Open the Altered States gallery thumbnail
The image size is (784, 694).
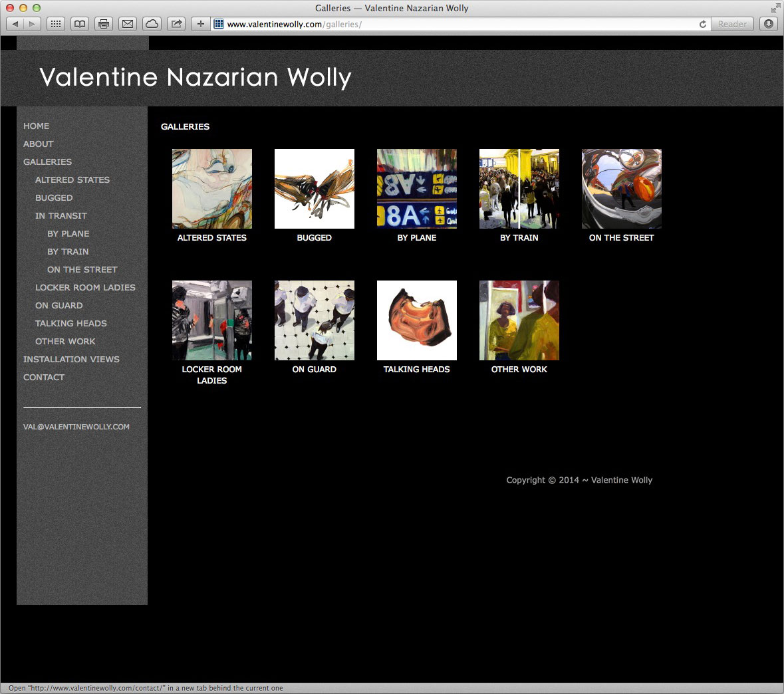212,189
